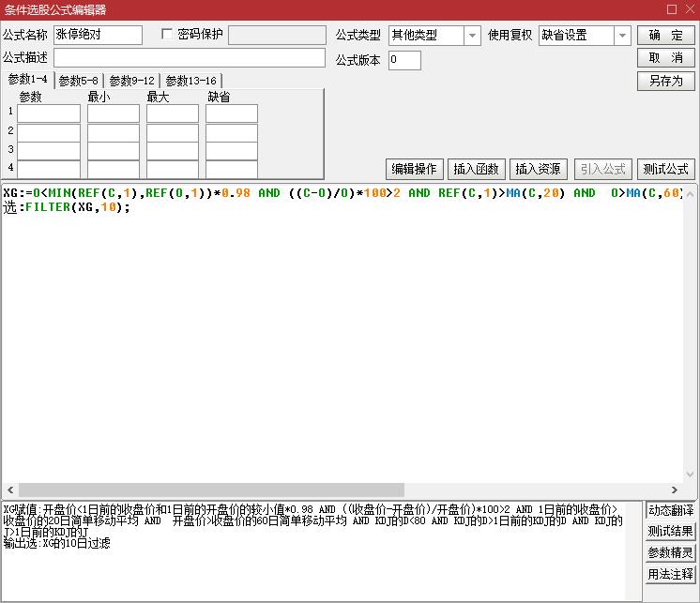Click the 编辑操作 button
The image size is (700, 603).
(414, 169)
